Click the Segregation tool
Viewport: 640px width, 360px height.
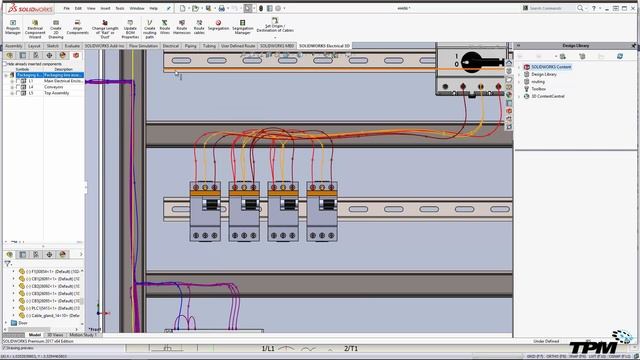click(218, 25)
